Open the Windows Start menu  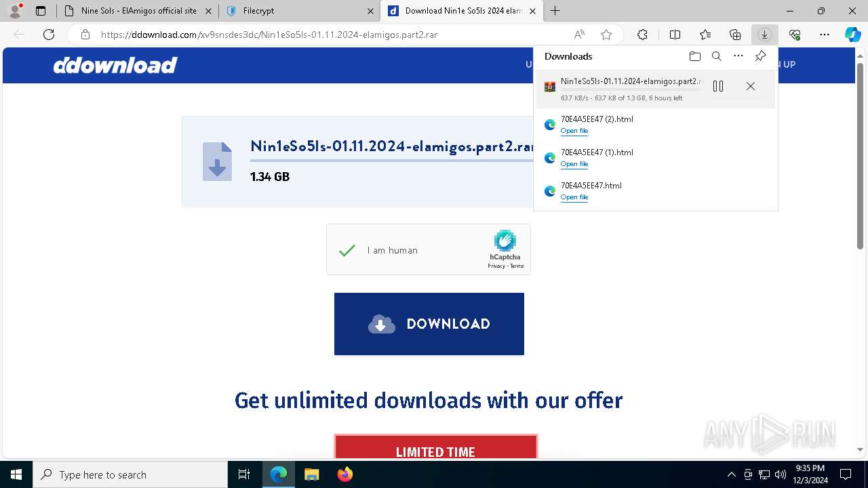tap(16, 474)
